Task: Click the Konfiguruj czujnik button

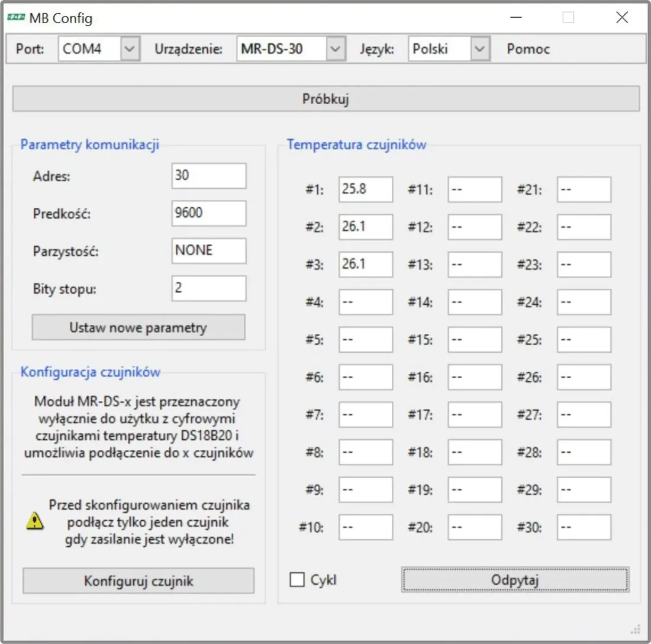Action: coord(138,581)
